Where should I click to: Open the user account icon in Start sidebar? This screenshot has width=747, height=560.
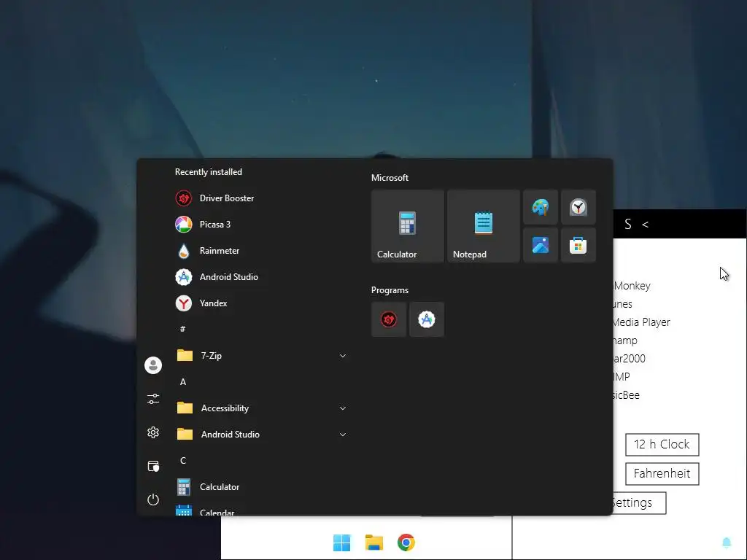click(153, 365)
